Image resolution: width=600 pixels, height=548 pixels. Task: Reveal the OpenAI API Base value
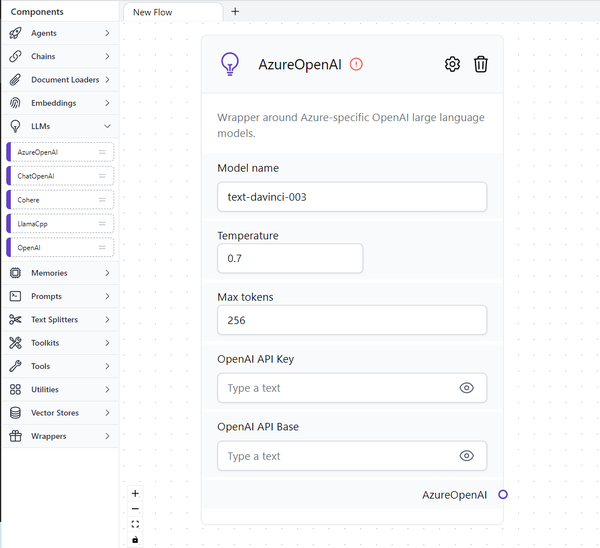click(x=466, y=456)
